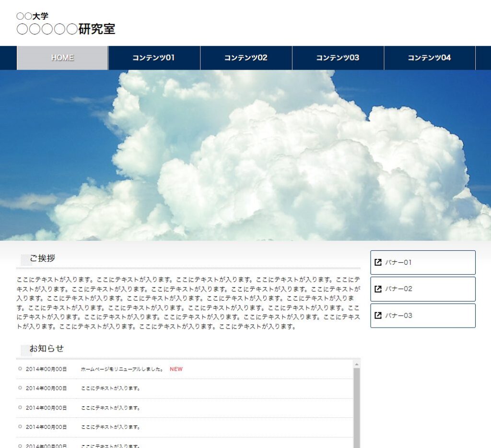The image size is (491, 448).
Task: Open the バナー02 banner text link
Action: pyautogui.click(x=398, y=289)
